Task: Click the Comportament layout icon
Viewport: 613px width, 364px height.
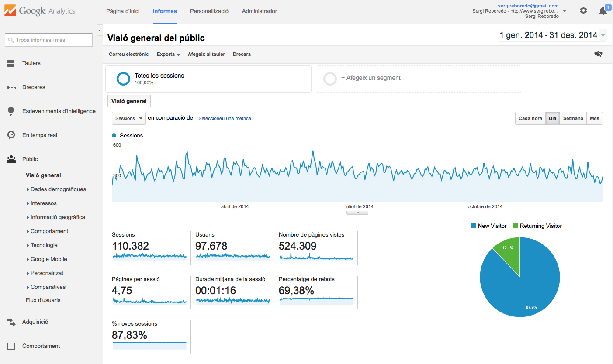Action: pyautogui.click(x=11, y=346)
